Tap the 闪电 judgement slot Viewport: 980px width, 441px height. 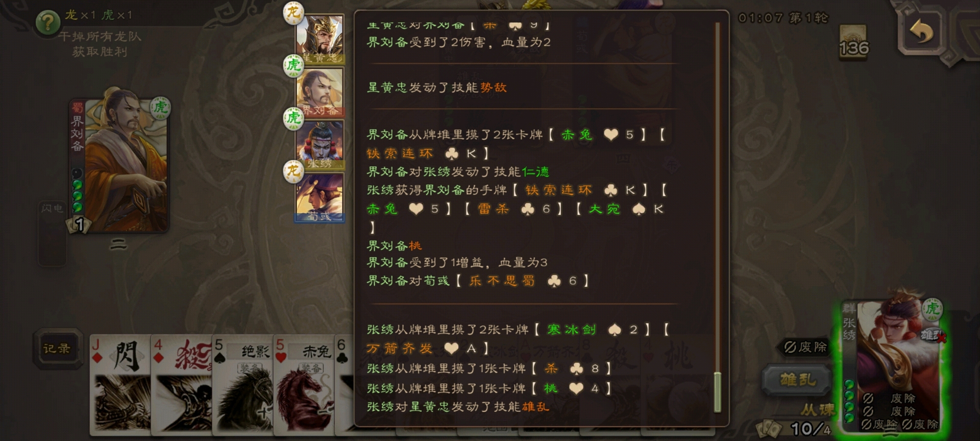click(x=52, y=233)
